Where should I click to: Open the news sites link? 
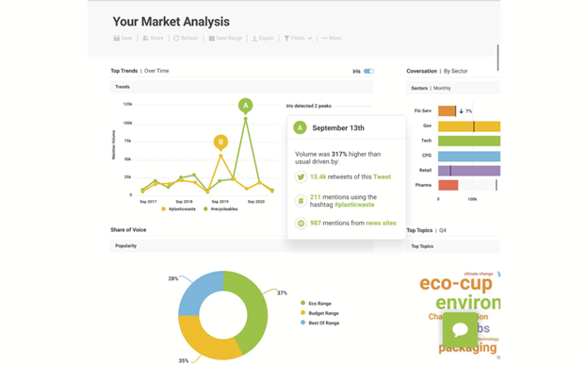click(381, 223)
